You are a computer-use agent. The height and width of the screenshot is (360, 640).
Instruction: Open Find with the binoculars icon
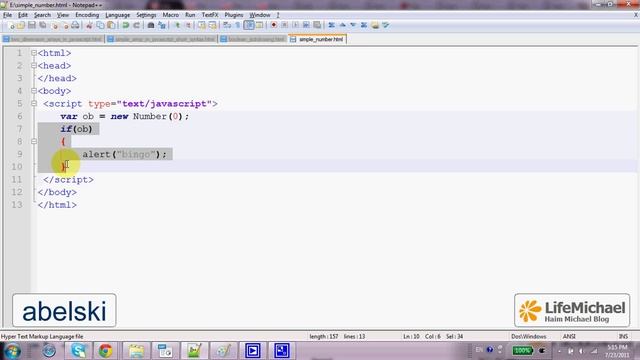point(151,25)
